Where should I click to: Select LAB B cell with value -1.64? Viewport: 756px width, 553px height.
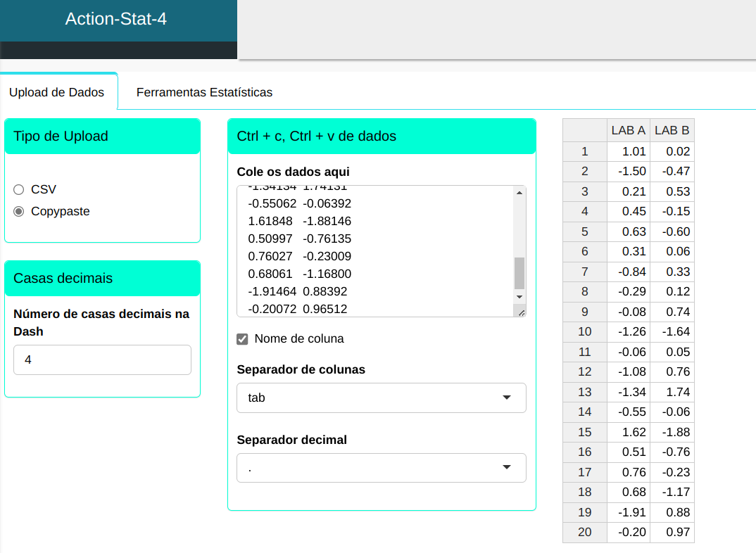672,331
